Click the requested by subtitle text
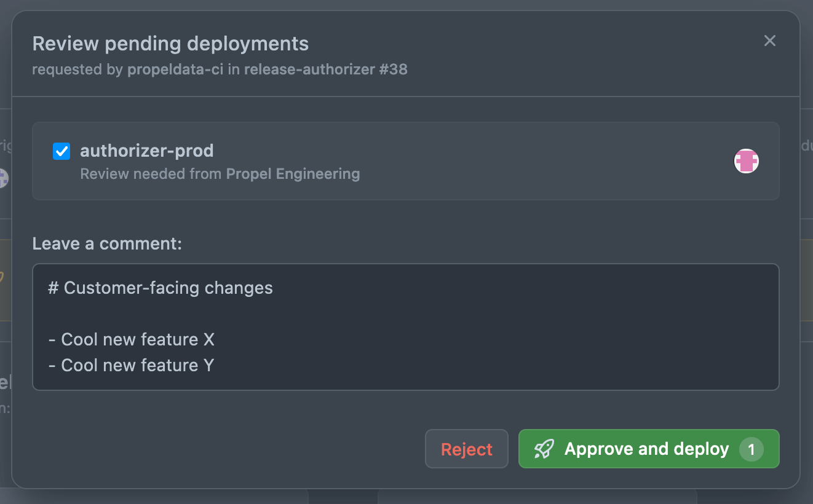 pos(77,69)
